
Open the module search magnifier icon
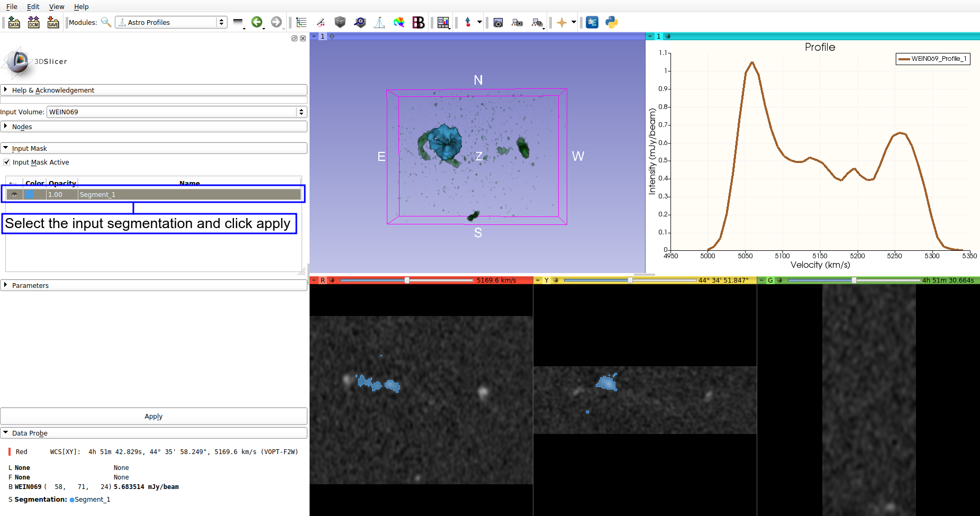click(x=106, y=22)
